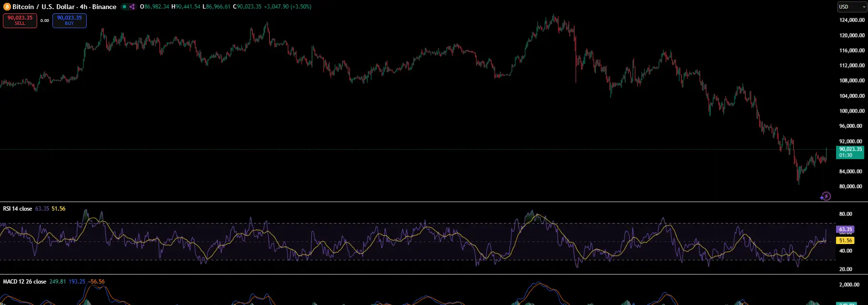Click the RSI 14 close indicator label
The width and height of the screenshot is (868, 305).
coord(18,209)
